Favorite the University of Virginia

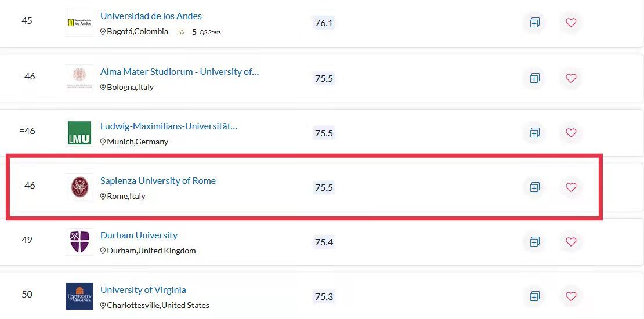click(571, 296)
